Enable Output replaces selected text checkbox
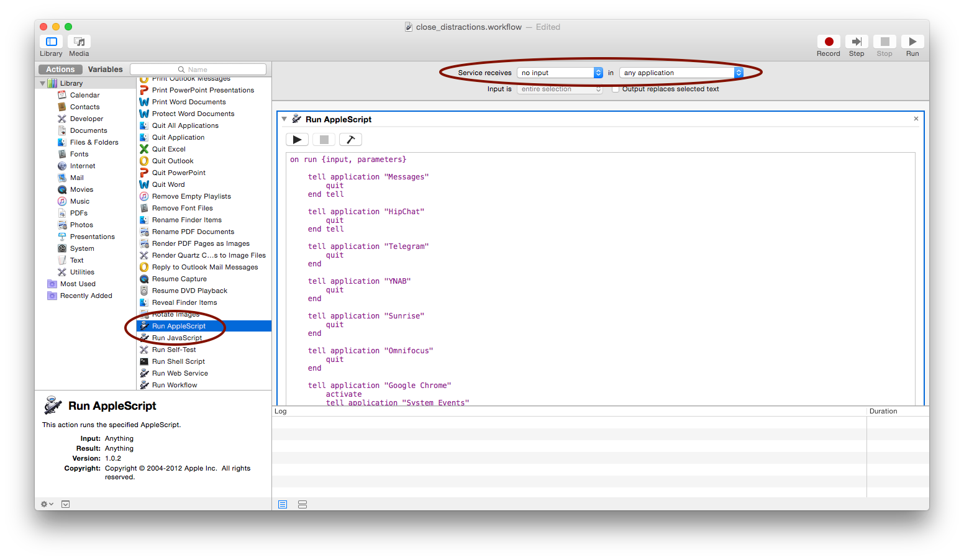The height and width of the screenshot is (560, 964). coord(616,89)
